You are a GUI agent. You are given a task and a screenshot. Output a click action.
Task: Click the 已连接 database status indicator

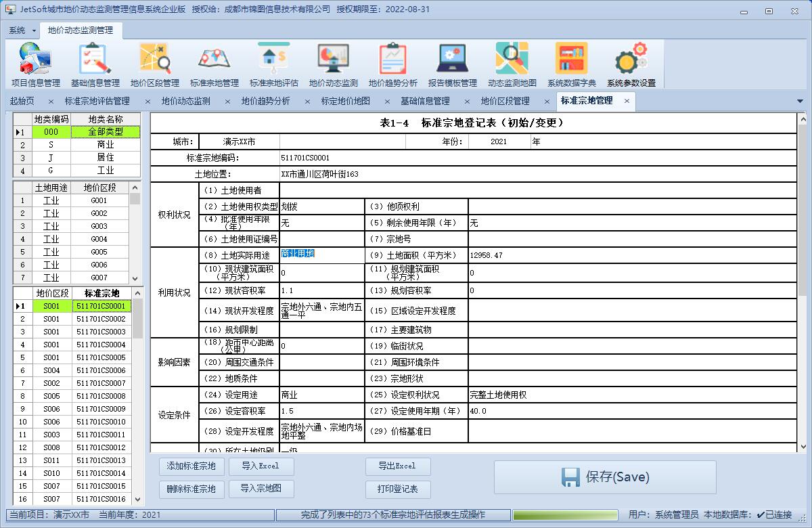coord(774,515)
